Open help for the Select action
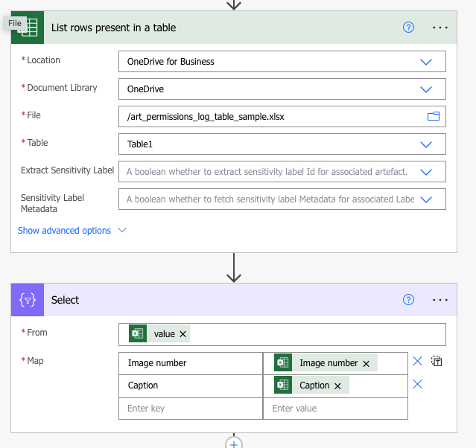Image resolution: width=476 pixels, height=448 pixels. coord(408,300)
